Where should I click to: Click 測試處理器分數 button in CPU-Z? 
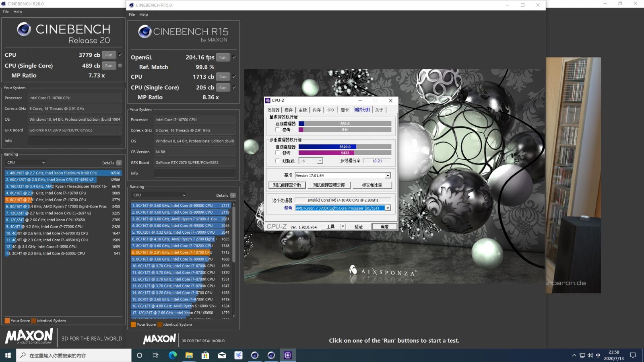[287, 185]
